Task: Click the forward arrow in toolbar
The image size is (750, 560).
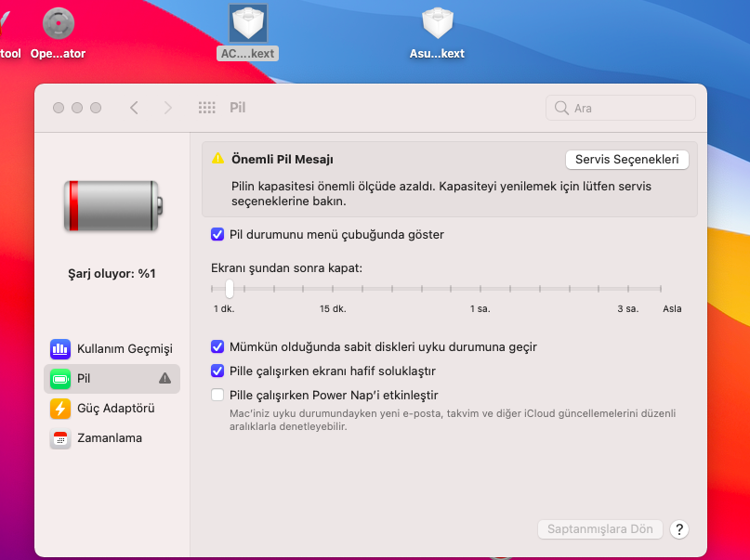Action: 167,108
